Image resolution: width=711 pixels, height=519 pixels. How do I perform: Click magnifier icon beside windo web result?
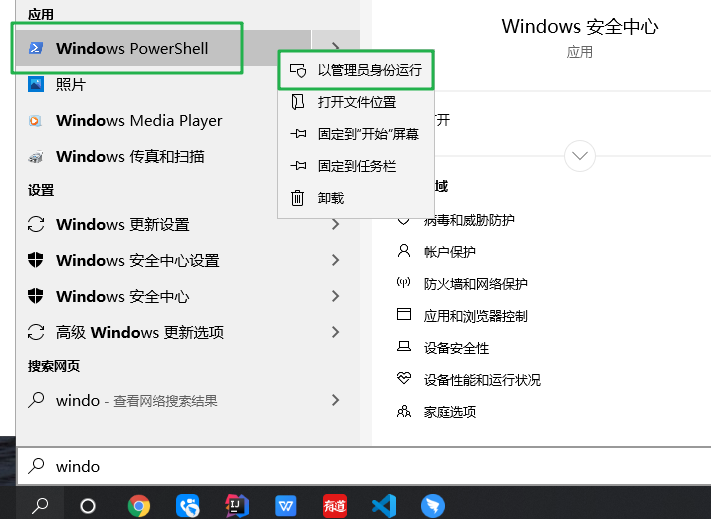[x=36, y=400]
